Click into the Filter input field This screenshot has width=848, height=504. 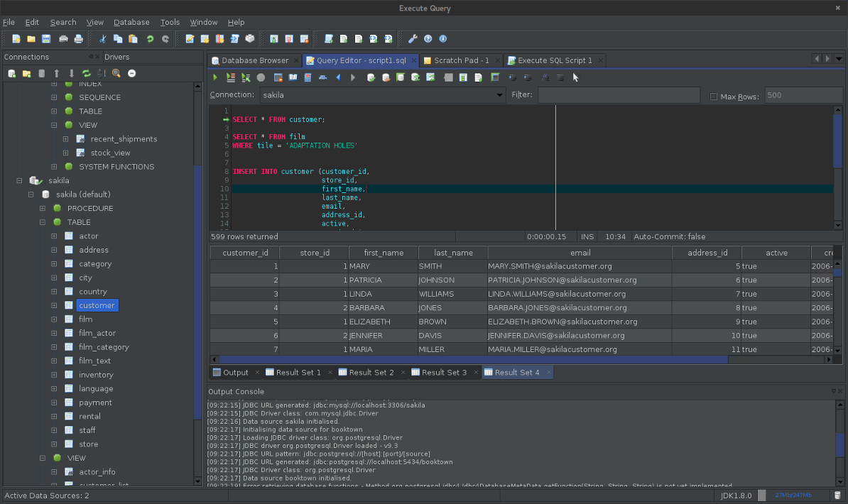point(619,95)
